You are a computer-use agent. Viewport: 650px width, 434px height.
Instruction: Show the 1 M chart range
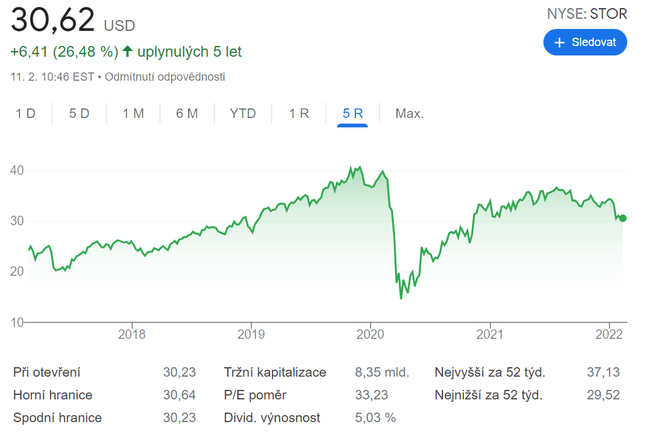point(133,113)
